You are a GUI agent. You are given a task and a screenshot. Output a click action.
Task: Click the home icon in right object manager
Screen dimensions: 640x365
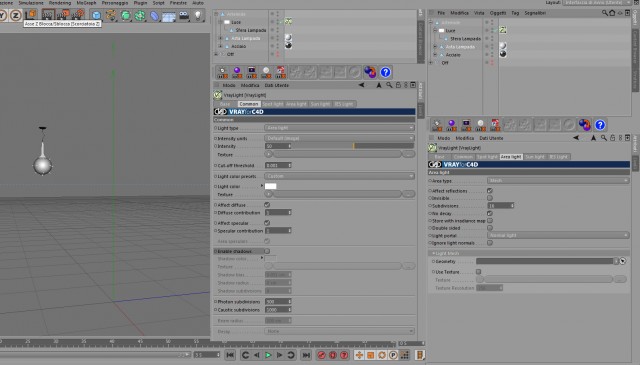[x=612, y=13]
